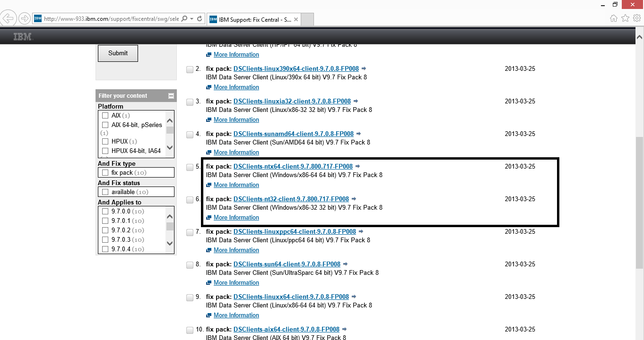Open DSClients-linuxppc64-client-9.7.0.8-FP008 link
This screenshot has width=644, height=340.
click(295, 232)
